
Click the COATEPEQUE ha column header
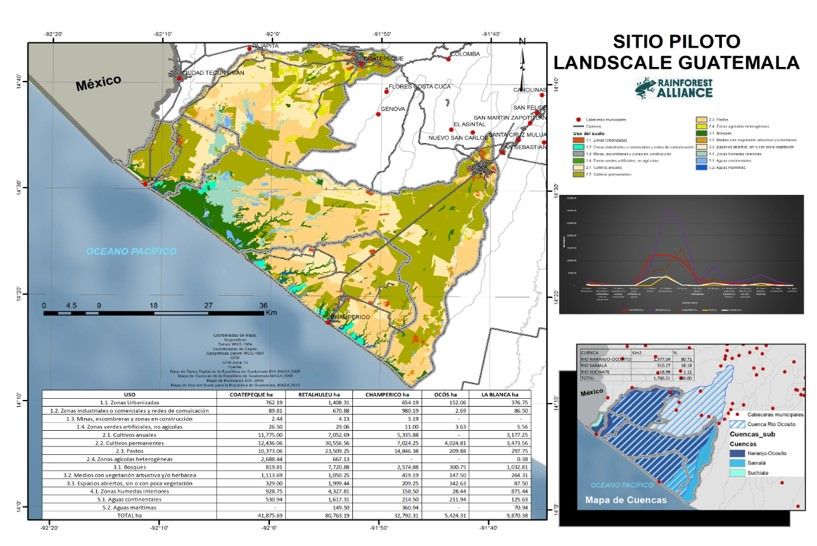point(254,393)
